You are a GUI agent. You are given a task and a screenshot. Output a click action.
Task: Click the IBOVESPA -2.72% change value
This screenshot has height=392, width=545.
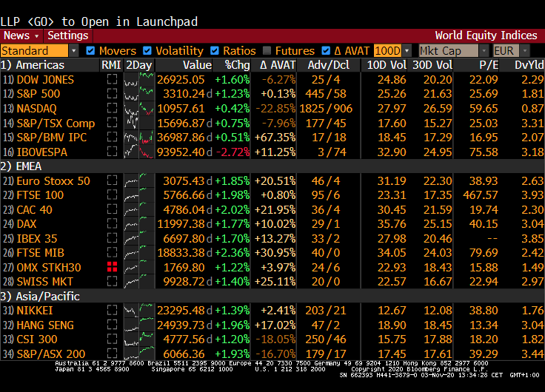[x=233, y=152]
